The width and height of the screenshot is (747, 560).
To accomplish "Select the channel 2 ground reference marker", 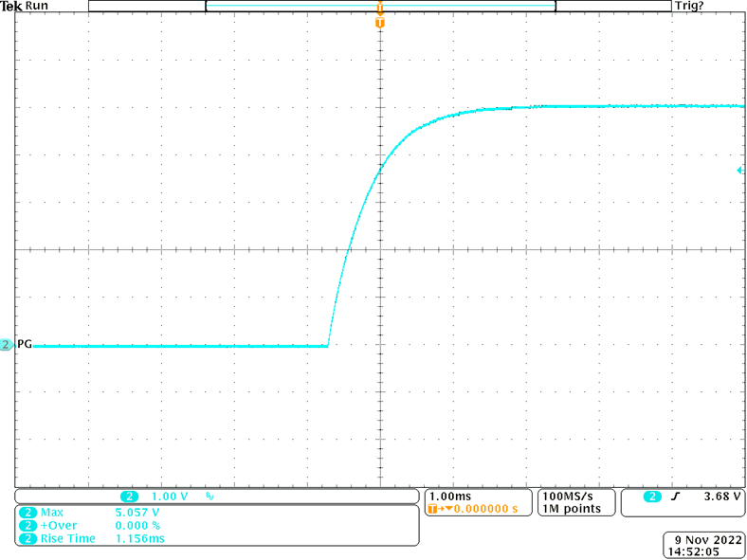I will tap(8, 346).
